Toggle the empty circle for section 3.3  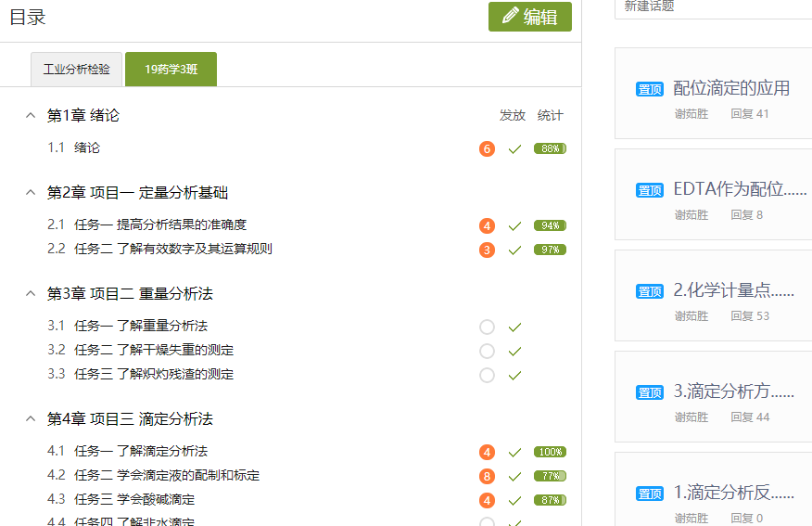487,376
